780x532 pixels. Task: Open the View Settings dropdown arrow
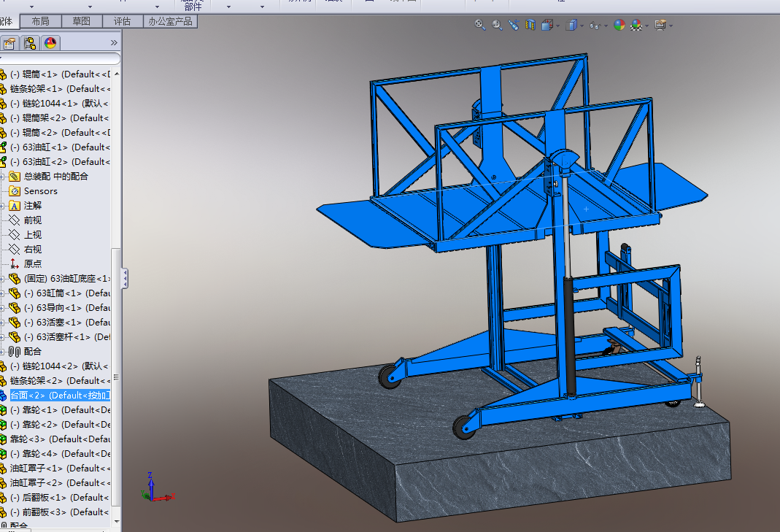click(x=671, y=26)
